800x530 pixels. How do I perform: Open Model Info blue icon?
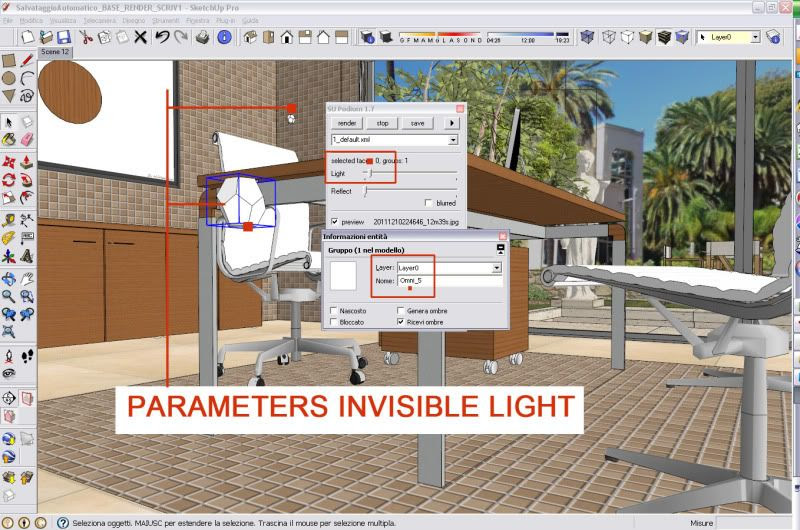(224, 37)
